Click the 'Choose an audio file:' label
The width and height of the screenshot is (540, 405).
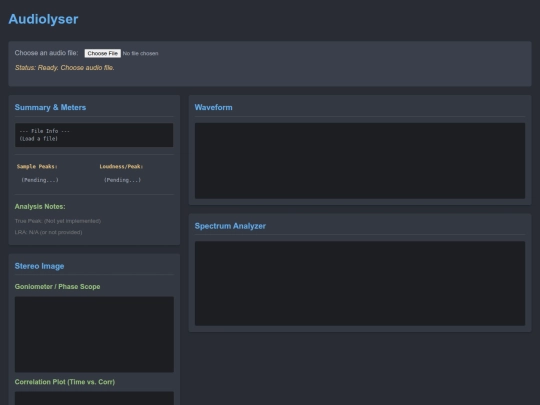(x=46, y=53)
